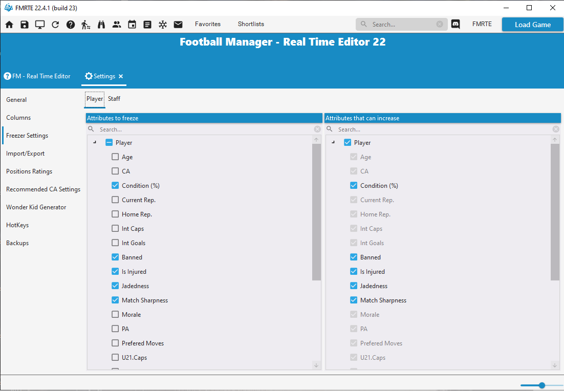Uncheck Condition (%) in Attributes that can increase
The width and height of the screenshot is (564, 392).
[354, 186]
